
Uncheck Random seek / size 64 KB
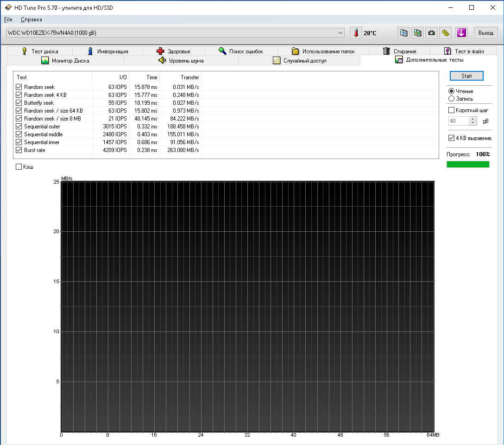click(x=19, y=111)
